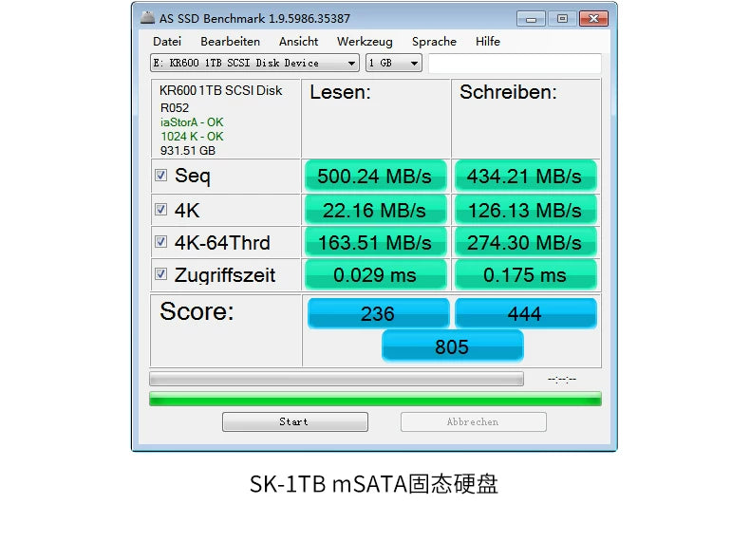Click the Seq write result 434.21 MB/s
The image size is (750, 560).
point(525,176)
